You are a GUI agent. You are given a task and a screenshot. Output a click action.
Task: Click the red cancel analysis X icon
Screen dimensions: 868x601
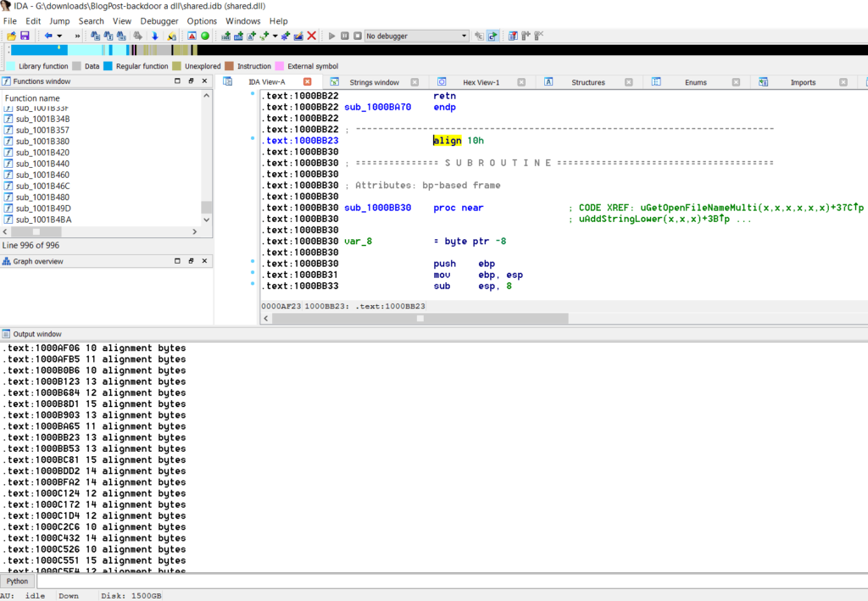tap(311, 36)
